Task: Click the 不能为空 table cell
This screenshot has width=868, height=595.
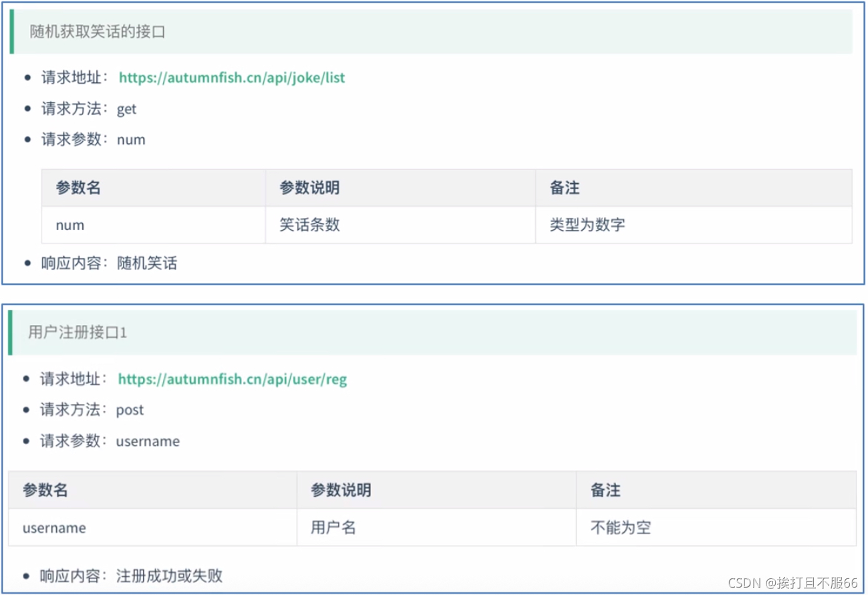Action: [x=716, y=527]
